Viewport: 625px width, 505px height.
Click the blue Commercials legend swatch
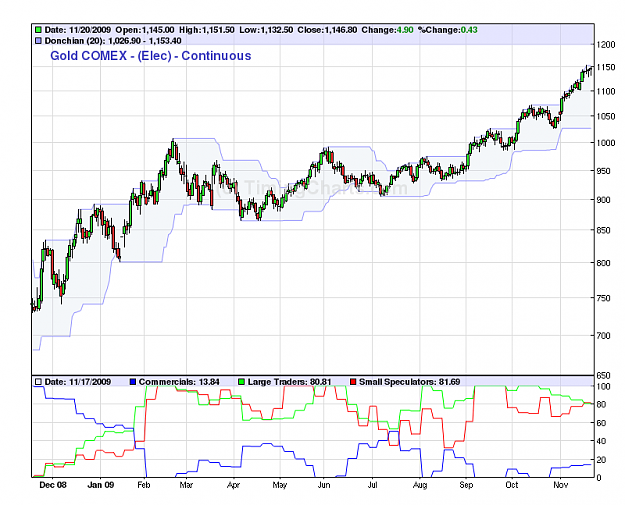tap(133, 382)
